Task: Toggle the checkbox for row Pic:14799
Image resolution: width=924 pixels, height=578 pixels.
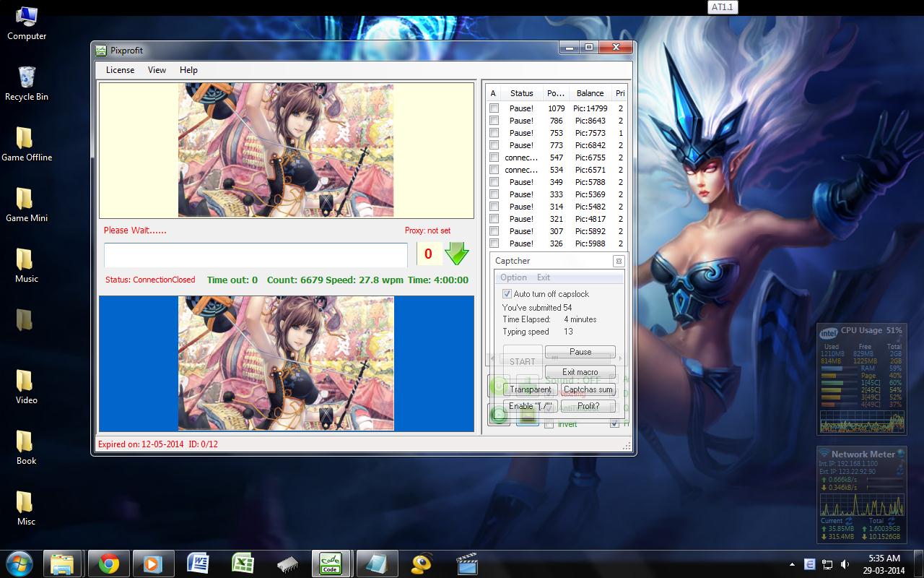Action: [494, 108]
